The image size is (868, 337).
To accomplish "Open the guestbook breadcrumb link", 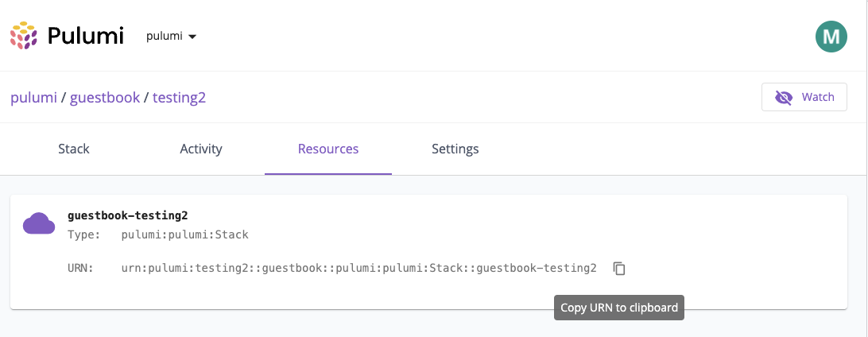I will [x=105, y=98].
